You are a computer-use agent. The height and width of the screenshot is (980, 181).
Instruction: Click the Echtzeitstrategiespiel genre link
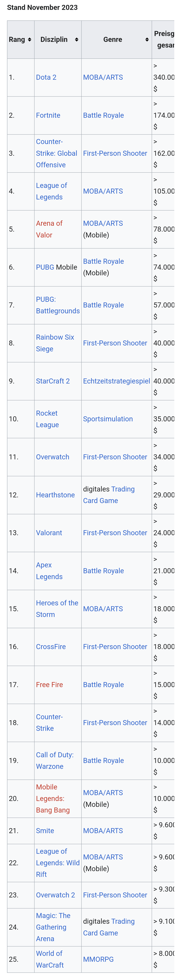[x=117, y=381]
